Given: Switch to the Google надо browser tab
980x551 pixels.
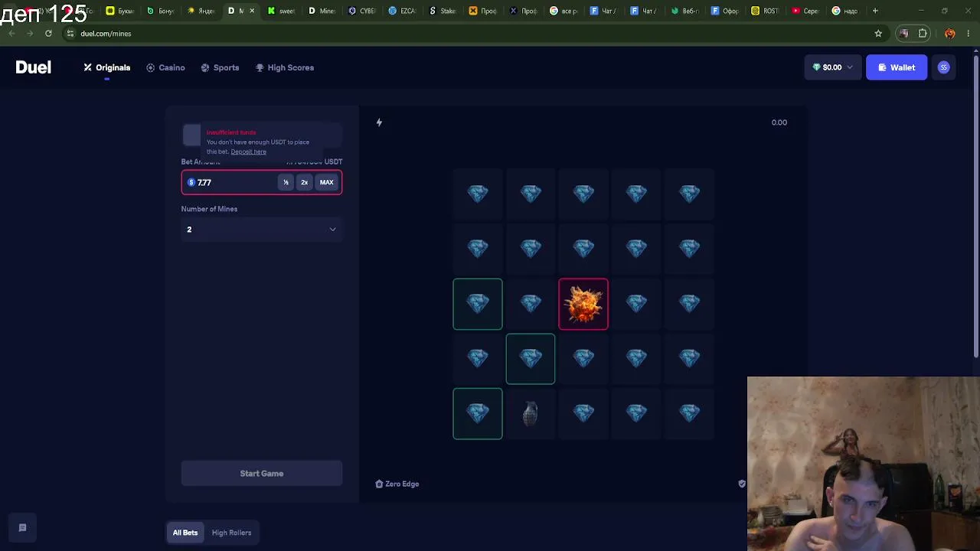Looking at the screenshot, I should (845, 11).
